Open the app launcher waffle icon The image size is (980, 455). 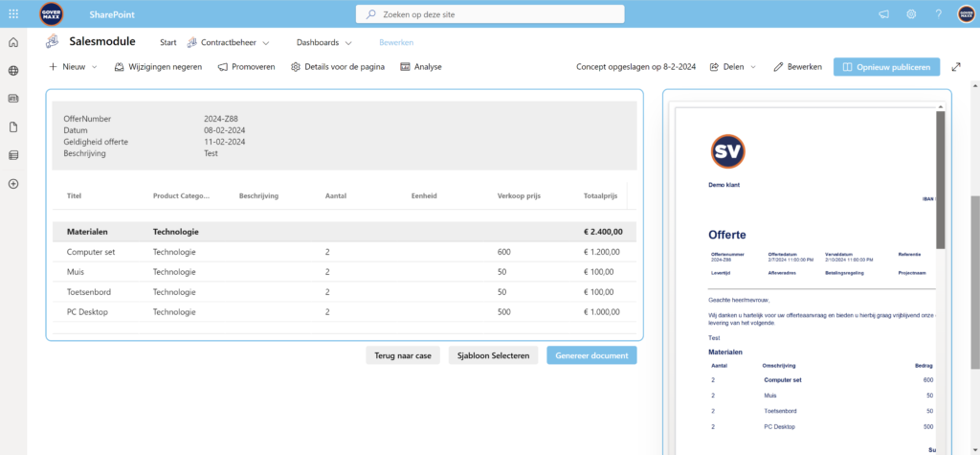[x=13, y=14]
